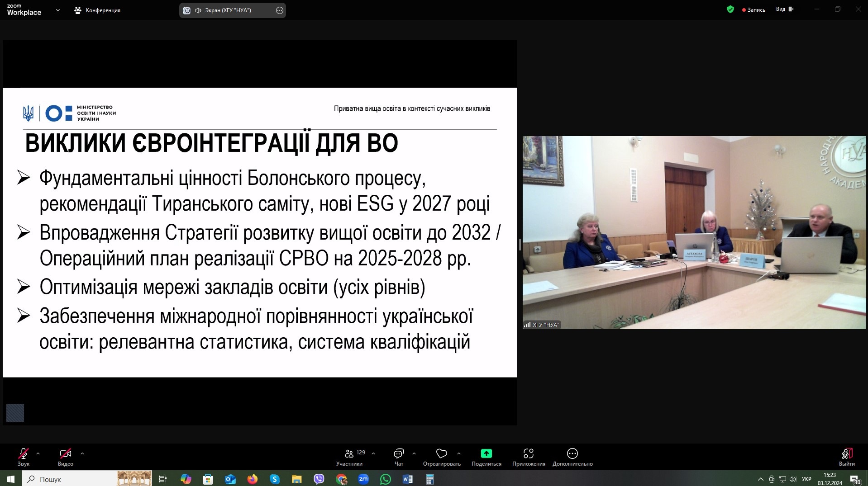Image resolution: width=868 pixels, height=486 pixels.
Task: Expand audio options arrow next to Звук
Action: point(38,453)
